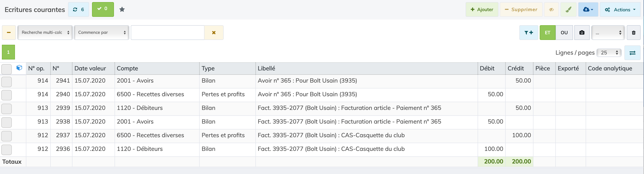This screenshot has height=174, width=644.
Task: Clear the search field with the X
Action: pyautogui.click(x=214, y=32)
